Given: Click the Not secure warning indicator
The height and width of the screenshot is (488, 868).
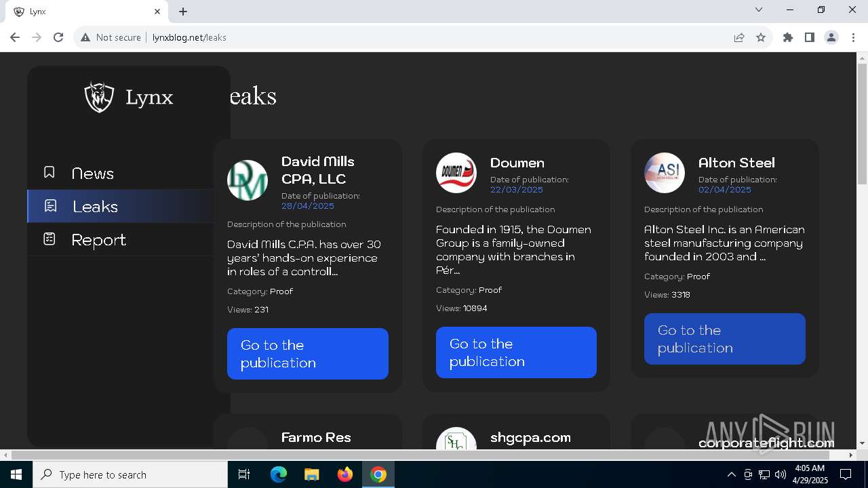Looking at the screenshot, I should [x=111, y=37].
